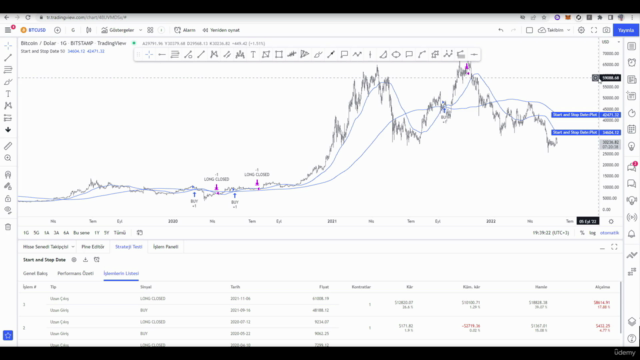Open the indicator templates grid icon

[x=150, y=30]
